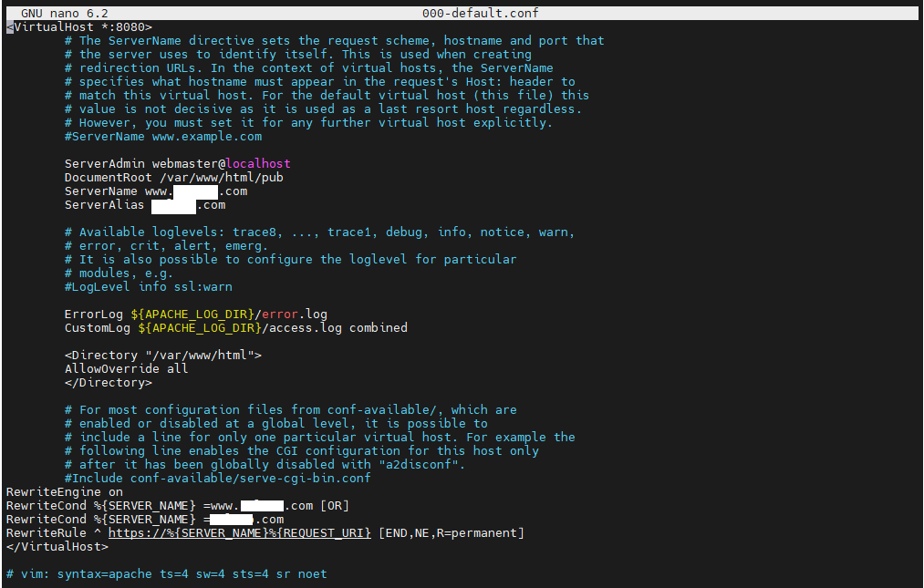
Task: Click the ErrorLog error.log line
Action: point(195,314)
